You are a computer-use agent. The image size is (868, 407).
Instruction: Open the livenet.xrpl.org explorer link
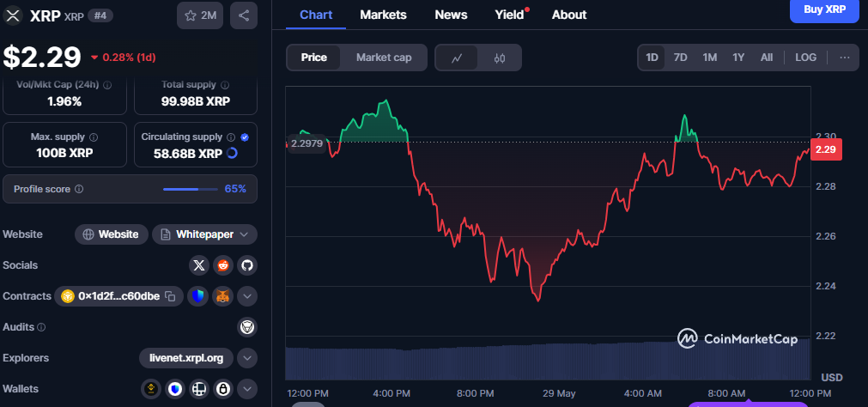pyautogui.click(x=186, y=358)
